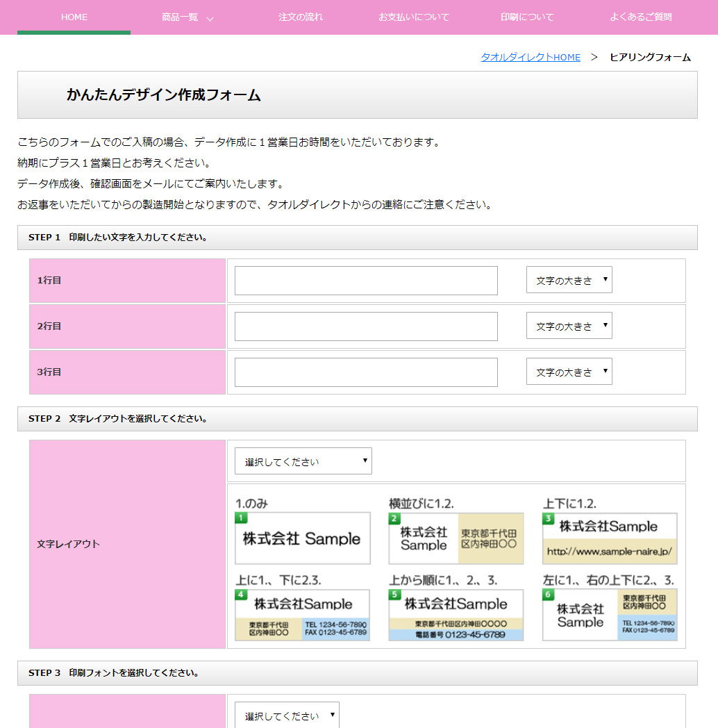This screenshot has height=728, width=718.
Task: Open the 1行目 文字の大きさ dropdown
Action: [569, 280]
